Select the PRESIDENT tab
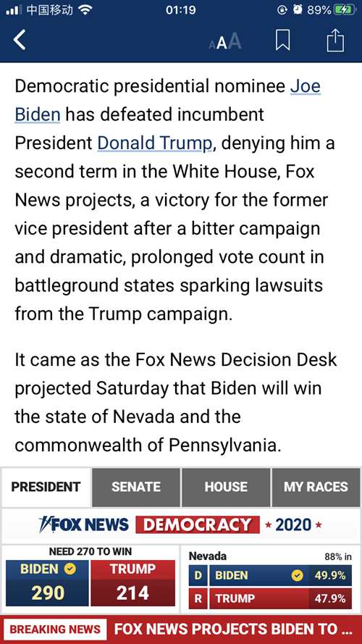Viewport: 362px width, 644px height. point(46,487)
